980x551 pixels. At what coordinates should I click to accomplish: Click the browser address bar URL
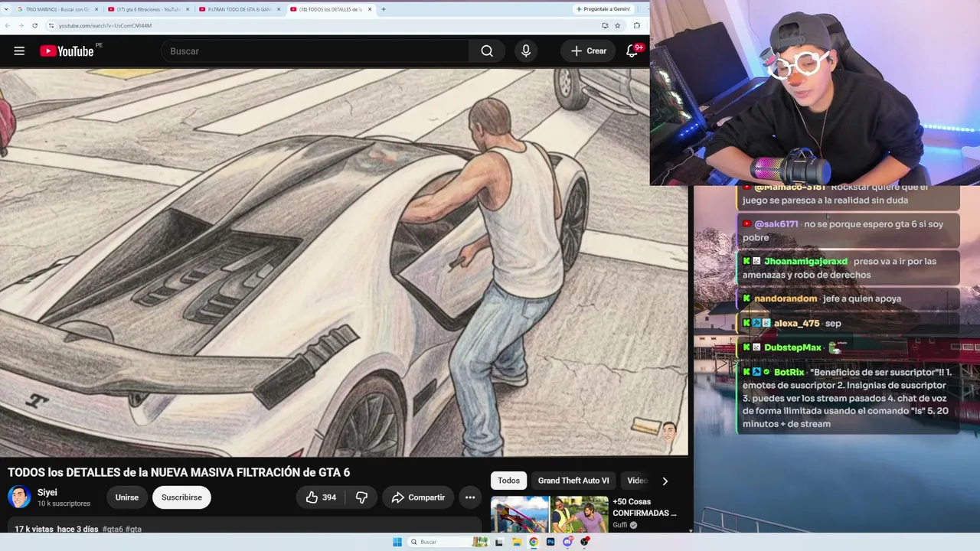[x=105, y=25]
